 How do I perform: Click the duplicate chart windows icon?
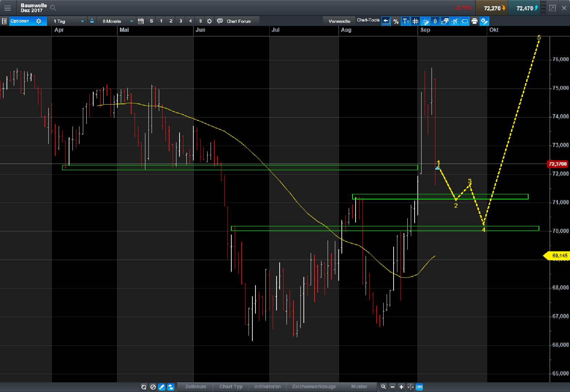pyautogui.click(x=445, y=21)
